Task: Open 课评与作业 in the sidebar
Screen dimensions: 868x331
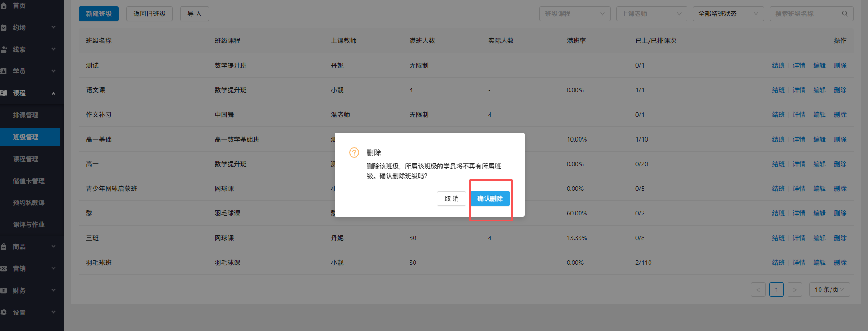Action: tap(29, 225)
